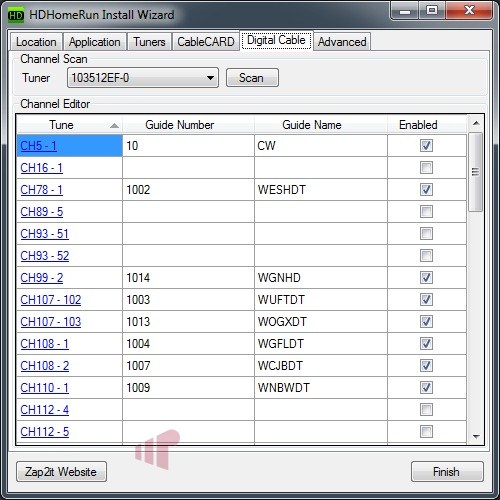
Task: Select the guide number cell 1002
Action: pyautogui.click(x=188, y=190)
